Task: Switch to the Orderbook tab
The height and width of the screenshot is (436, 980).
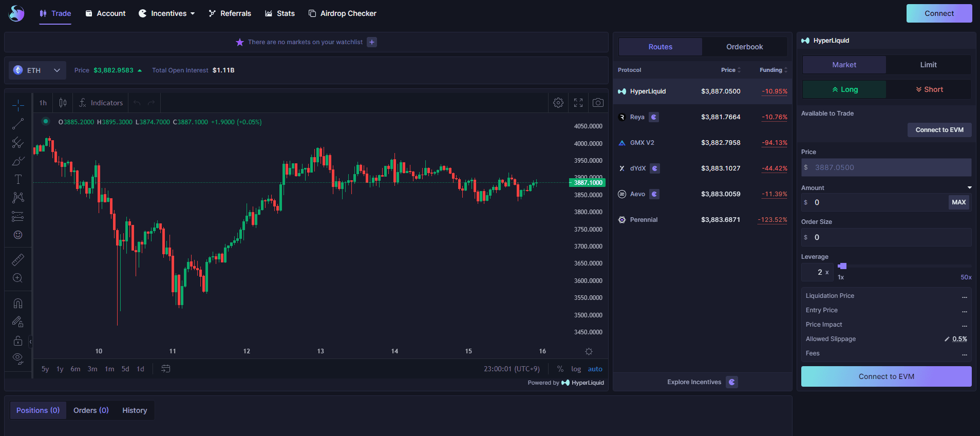Action: [744, 47]
